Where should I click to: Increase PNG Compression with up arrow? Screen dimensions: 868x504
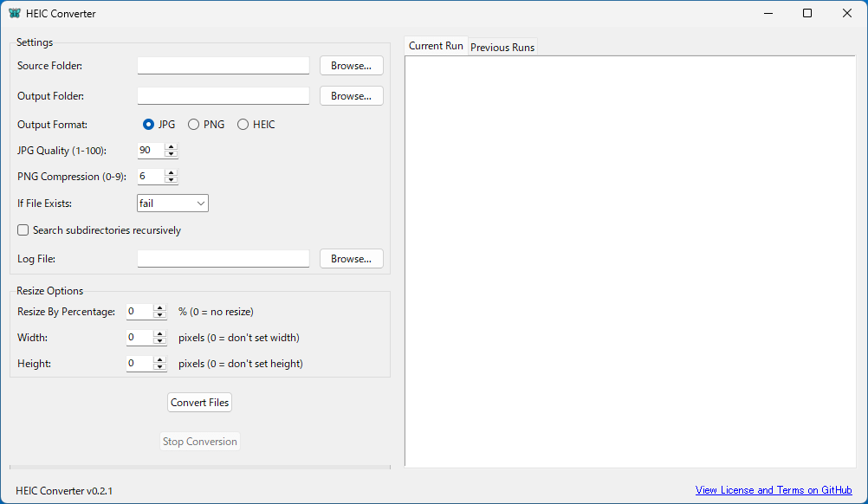pos(171,172)
